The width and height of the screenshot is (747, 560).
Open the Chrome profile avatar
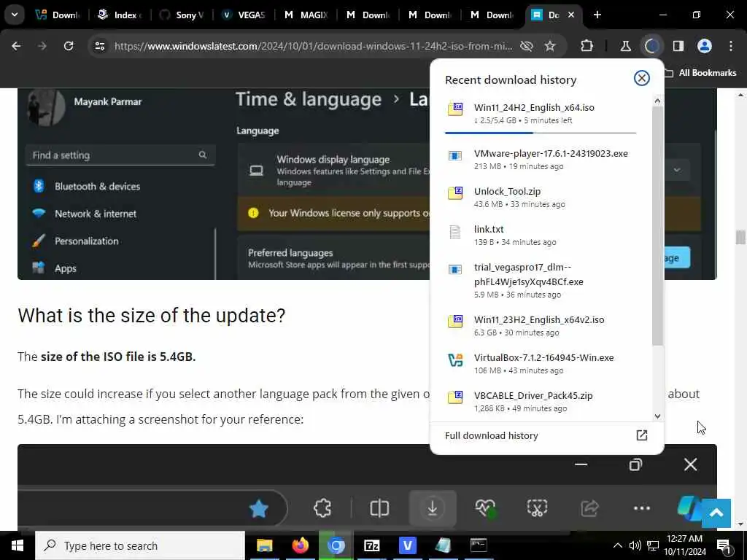705,46
